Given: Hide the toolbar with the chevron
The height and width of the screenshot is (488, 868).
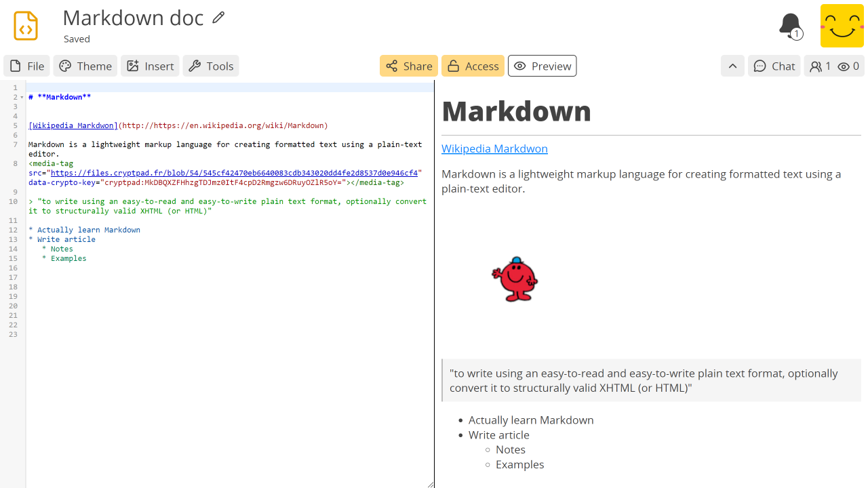Looking at the screenshot, I should (x=732, y=66).
